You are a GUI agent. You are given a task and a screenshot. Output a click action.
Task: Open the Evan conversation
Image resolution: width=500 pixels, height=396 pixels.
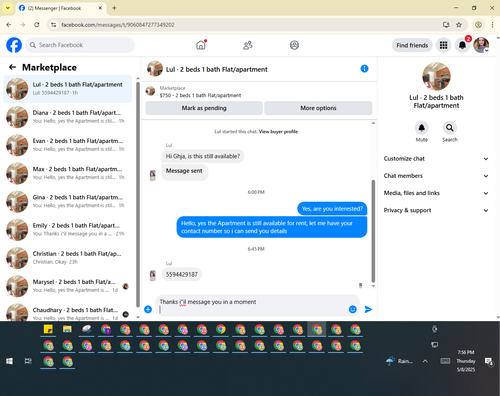pyautogui.click(x=68, y=145)
